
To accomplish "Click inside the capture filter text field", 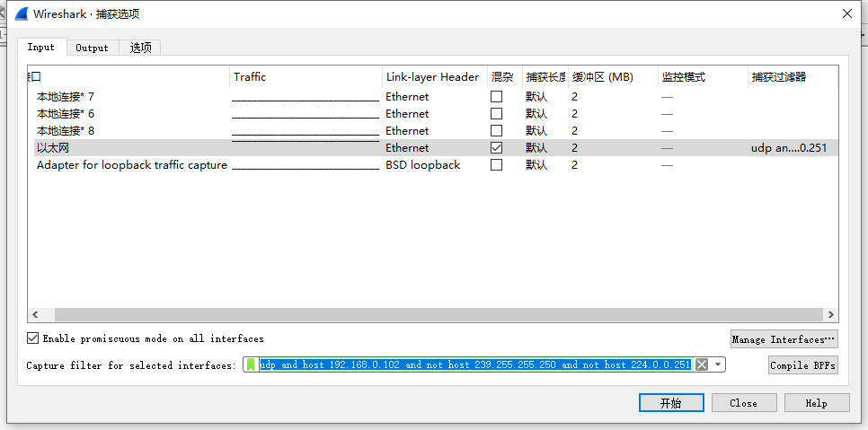I will tap(475, 364).
